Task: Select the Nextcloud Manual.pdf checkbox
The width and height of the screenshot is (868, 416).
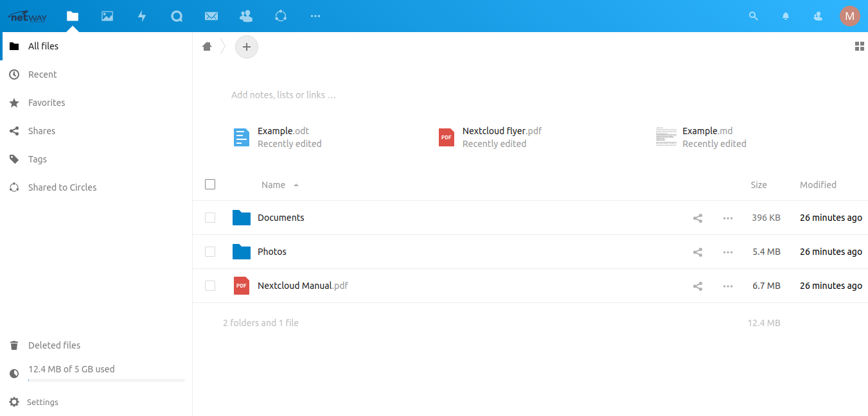Action: (x=210, y=286)
